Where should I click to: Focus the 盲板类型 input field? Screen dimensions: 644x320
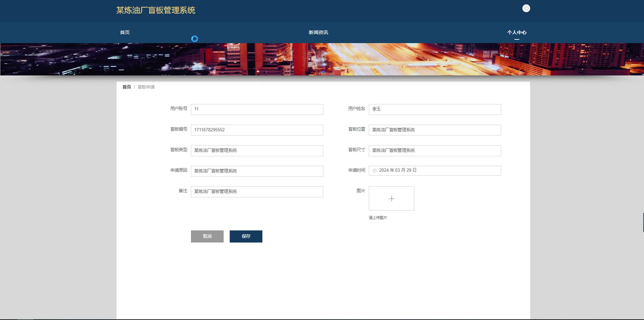[x=257, y=151]
